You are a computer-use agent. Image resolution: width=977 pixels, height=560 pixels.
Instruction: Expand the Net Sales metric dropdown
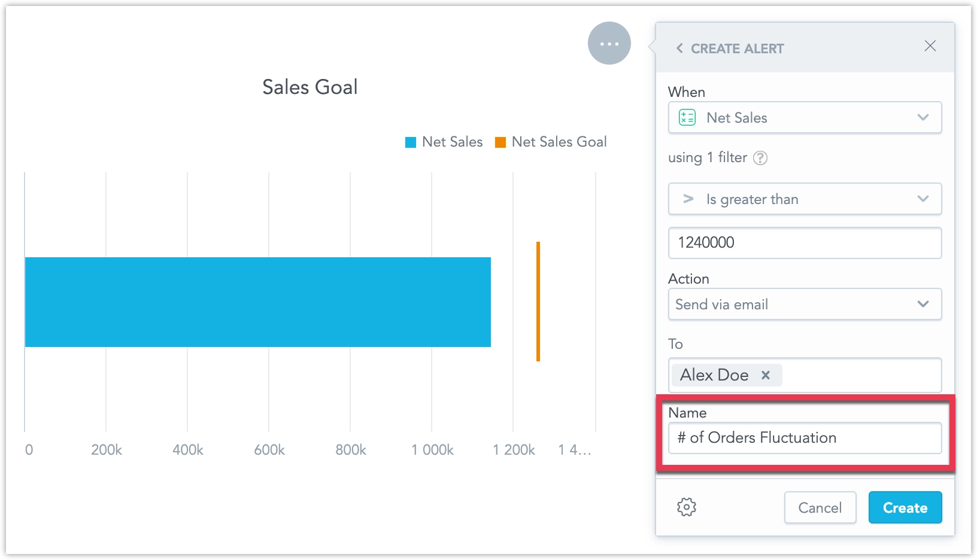point(923,117)
